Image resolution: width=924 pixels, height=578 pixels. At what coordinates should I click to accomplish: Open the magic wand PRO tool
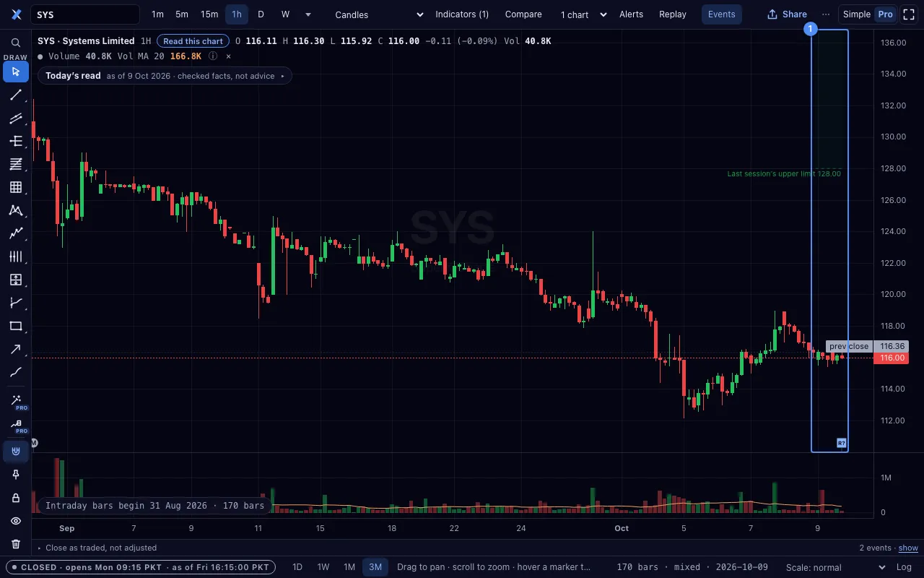click(x=16, y=401)
